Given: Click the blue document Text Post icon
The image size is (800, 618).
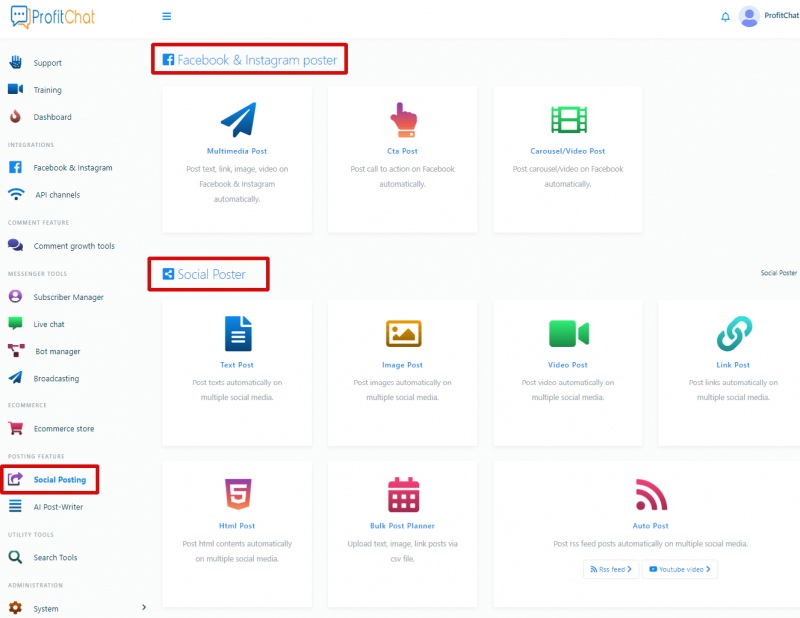Looking at the screenshot, I should pos(237,333).
